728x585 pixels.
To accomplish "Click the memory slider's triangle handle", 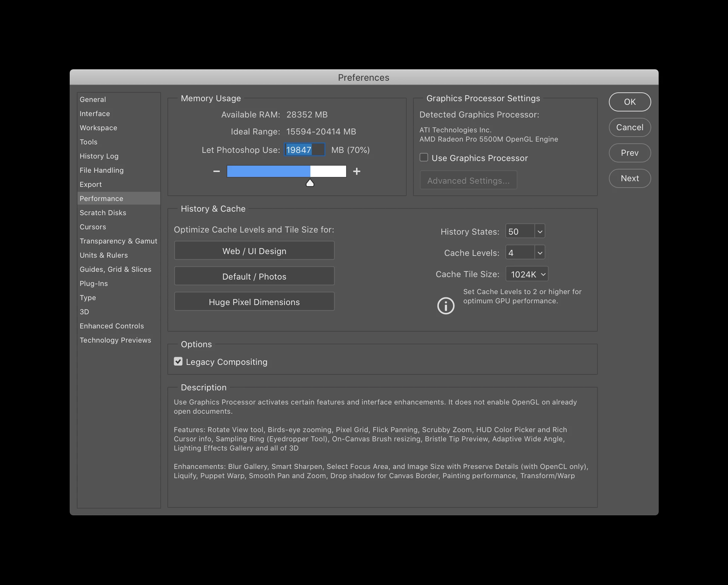I will point(310,183).
